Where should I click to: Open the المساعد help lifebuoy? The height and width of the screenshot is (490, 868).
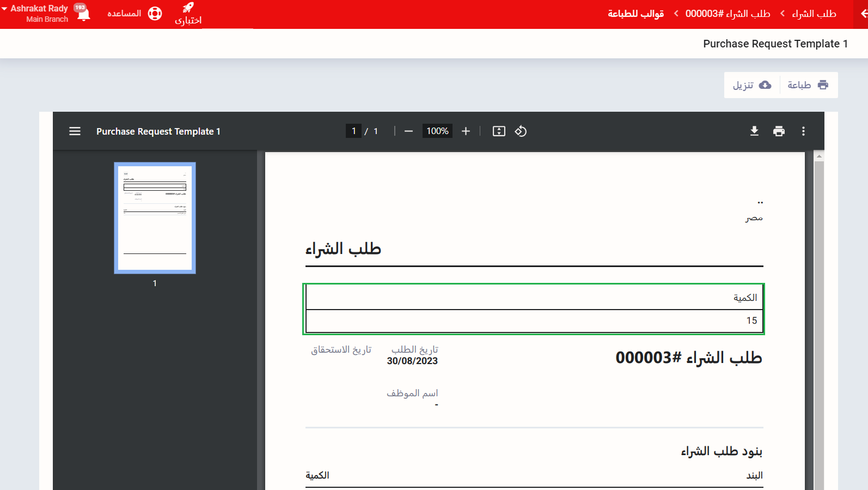[155, 14]
